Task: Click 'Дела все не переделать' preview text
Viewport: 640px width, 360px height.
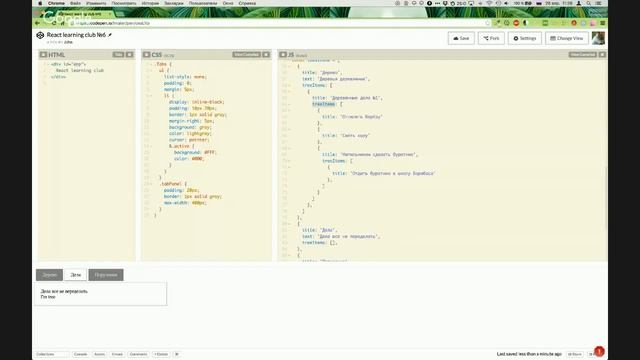Action: (64, 291)
